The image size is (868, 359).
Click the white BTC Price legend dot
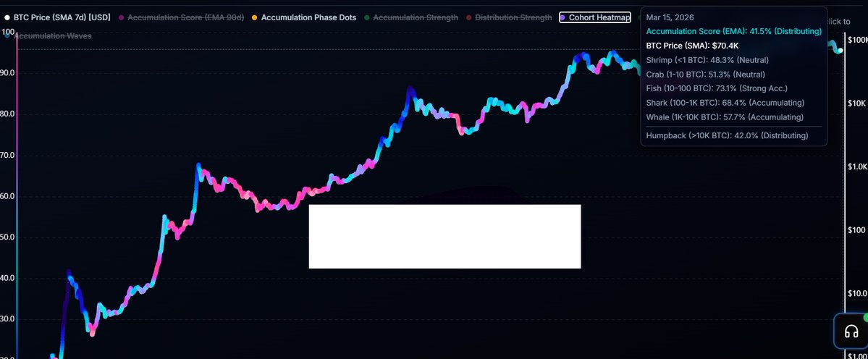point(8,17)
